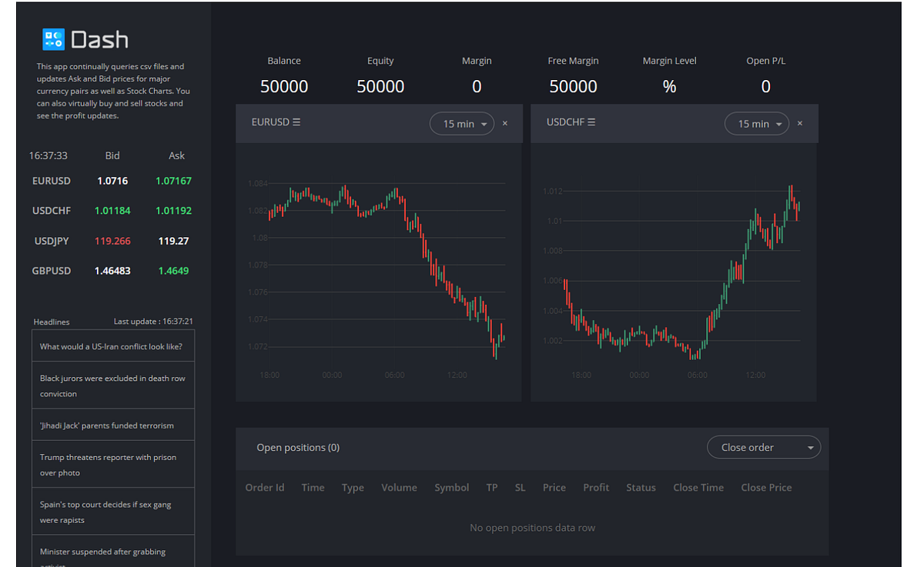Click the EURUSD Ask price 1.07167
The height and width of the screenshot is (567, 924).
click(173, 180)
